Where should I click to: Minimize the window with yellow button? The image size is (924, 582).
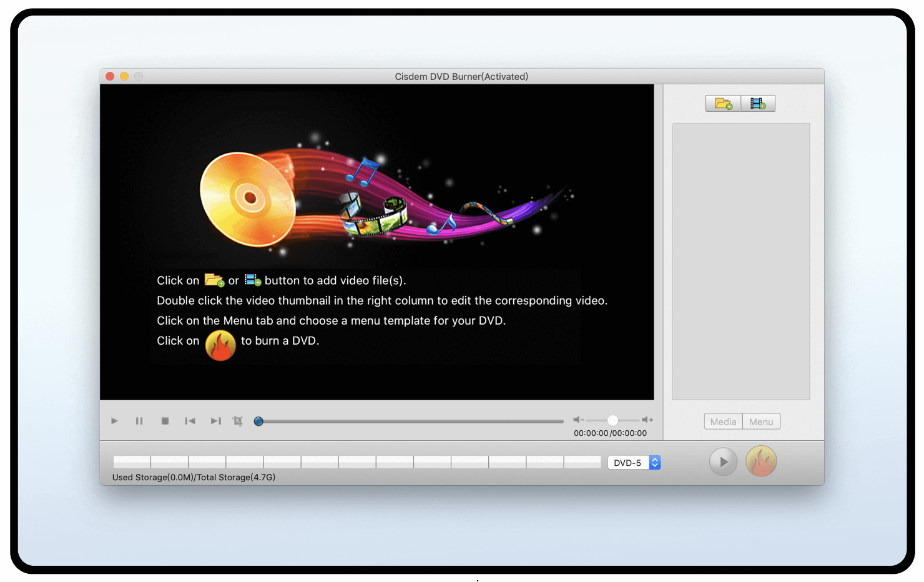124,76
